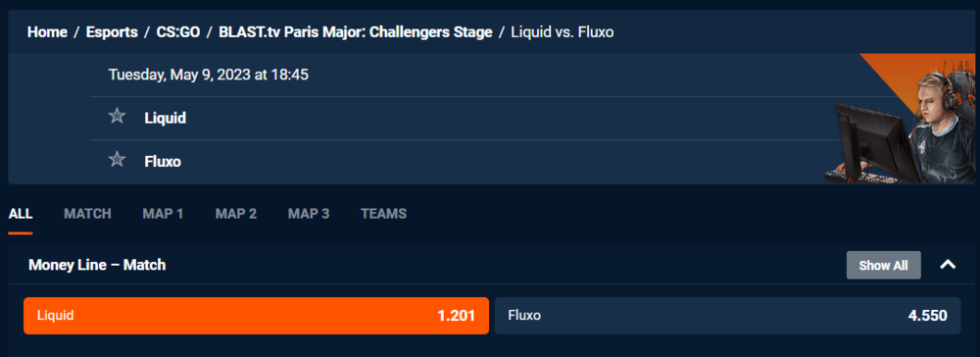The image size is (980, 357).
Task: Favorite the Fluxo team star icon
Action: [117, 160]
